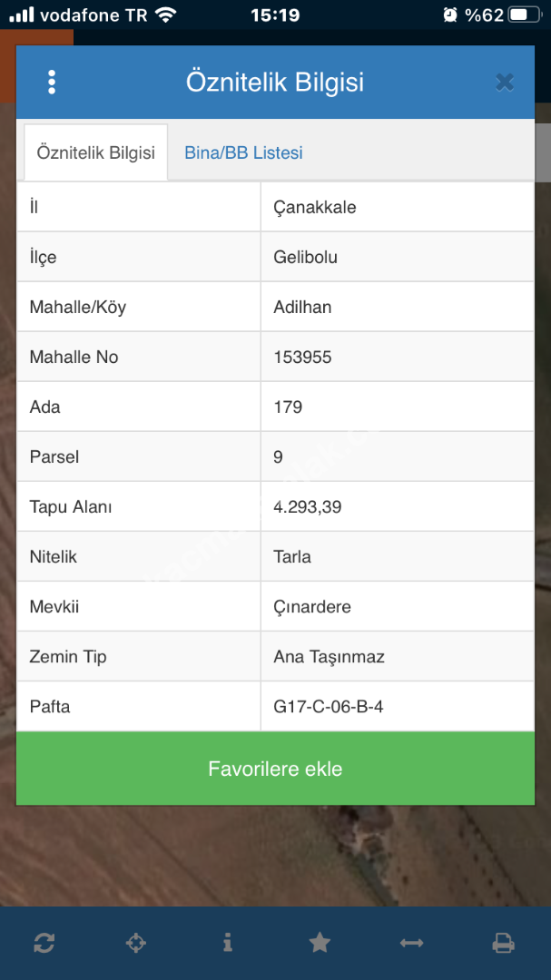Open the info icon in bottom toolbar
Viewport: 551px width, 980px height.
tap(227, 943)
